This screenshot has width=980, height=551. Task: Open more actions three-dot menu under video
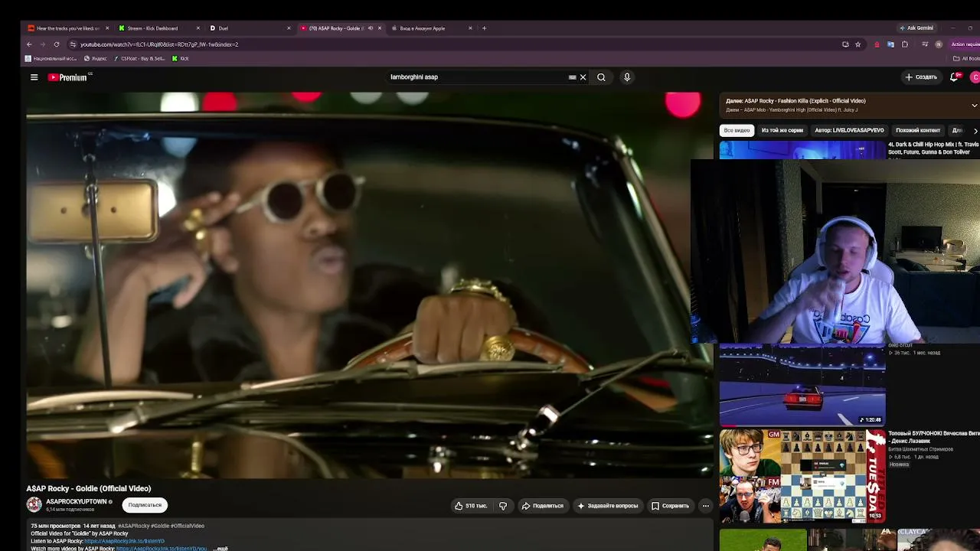point(706,506)
